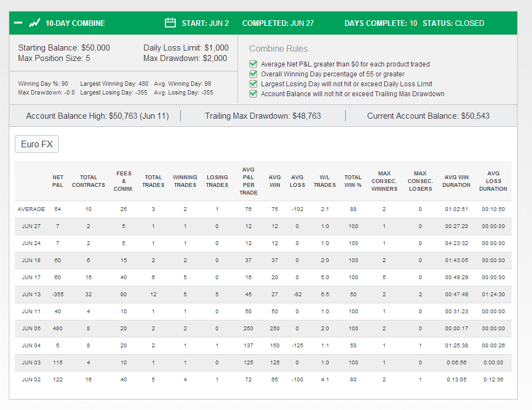Click the TOTAL CONTRACTS column header
532x410 pixels.
(x=88, y=181)
